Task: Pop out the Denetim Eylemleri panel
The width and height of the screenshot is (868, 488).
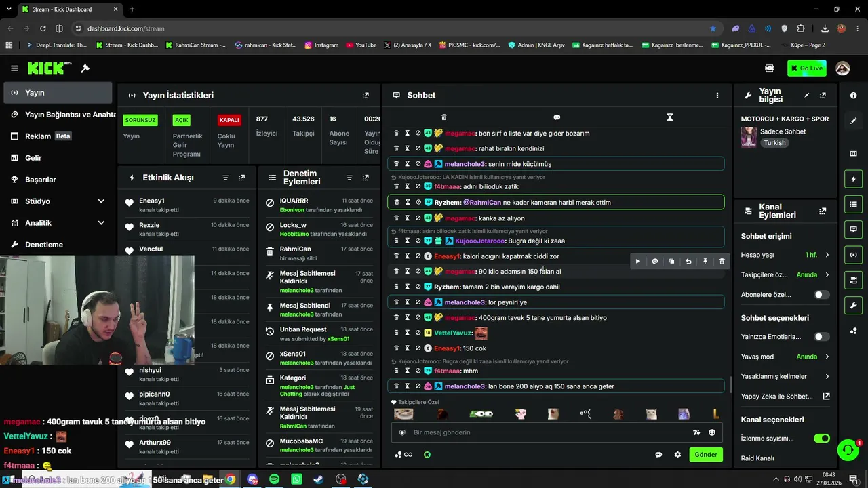Action: point(366,178)
